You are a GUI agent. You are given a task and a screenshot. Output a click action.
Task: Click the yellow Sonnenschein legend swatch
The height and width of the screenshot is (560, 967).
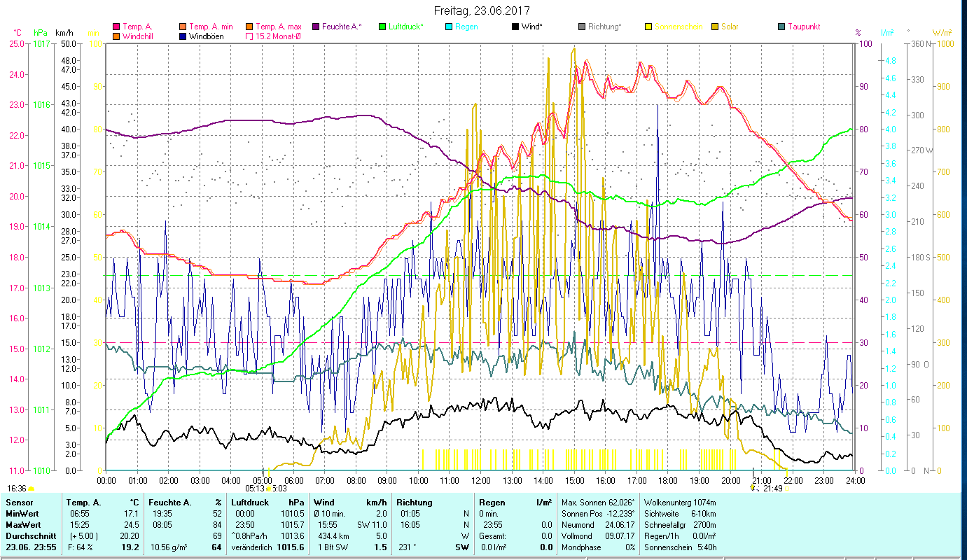click(x=648, y=27)
